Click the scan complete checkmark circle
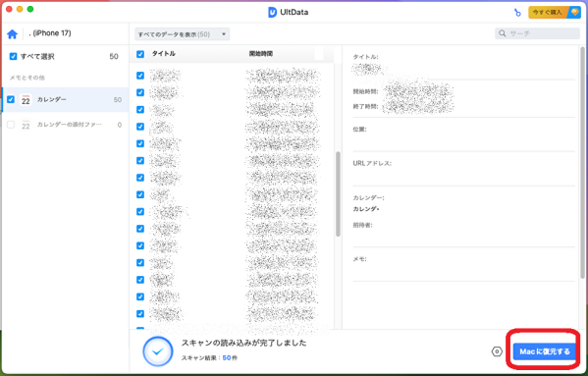 point(157,351)
